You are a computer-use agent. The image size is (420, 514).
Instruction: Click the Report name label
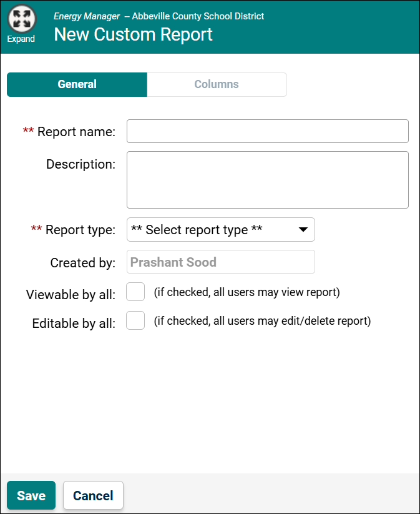click(x=76, y=132)
